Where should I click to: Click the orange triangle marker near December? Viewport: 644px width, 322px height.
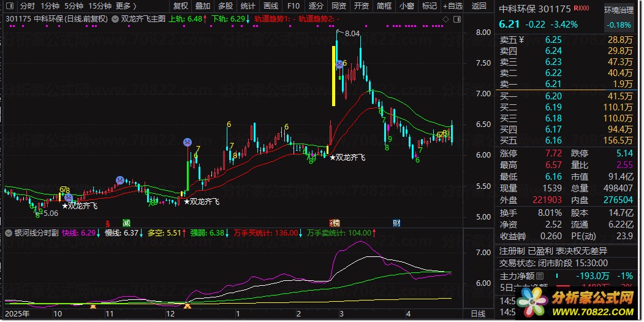click(x=188, y=305)
